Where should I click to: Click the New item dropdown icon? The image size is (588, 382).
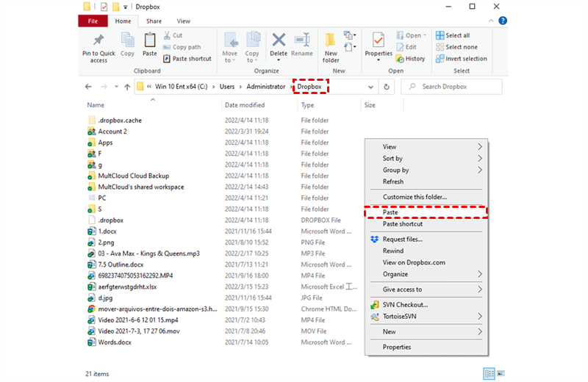[350, 35]
